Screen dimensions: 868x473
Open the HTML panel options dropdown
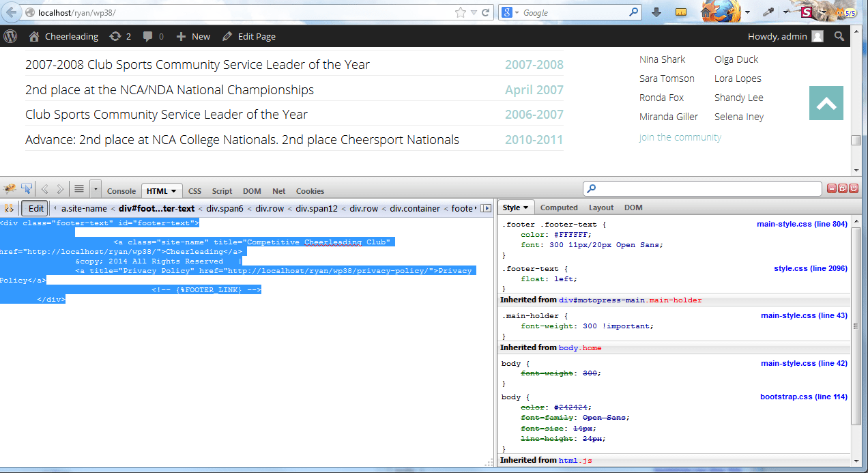(x=174, y=192)
